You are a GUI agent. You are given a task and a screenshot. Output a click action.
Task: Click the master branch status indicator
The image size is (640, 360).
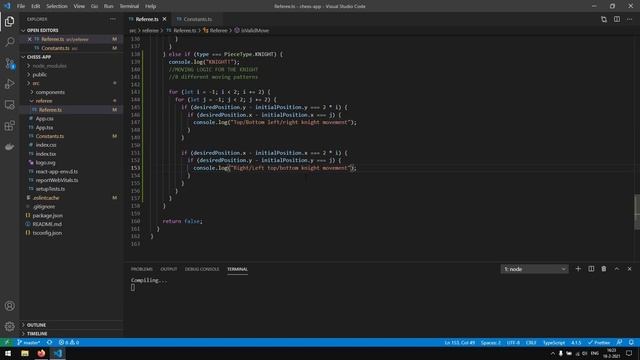coord(29,342)
